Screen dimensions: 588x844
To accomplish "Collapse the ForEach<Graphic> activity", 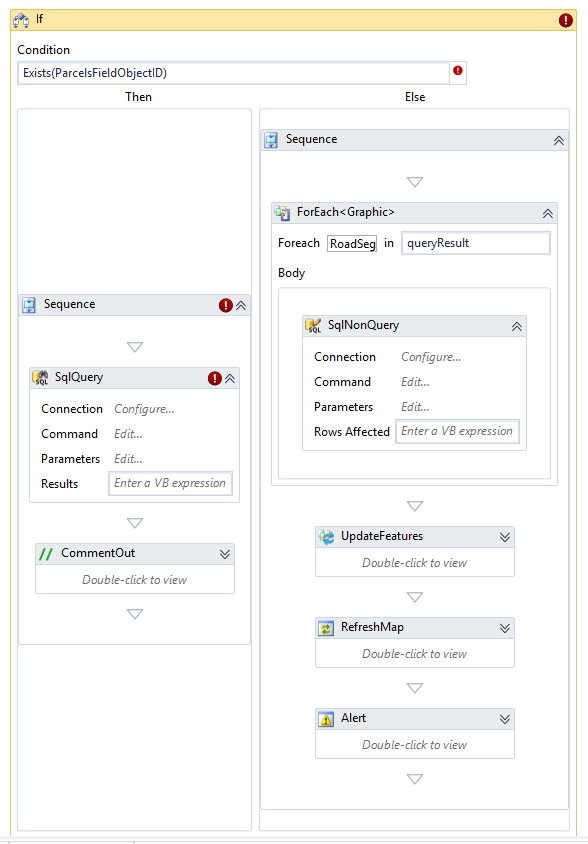I will click(547, 214).
